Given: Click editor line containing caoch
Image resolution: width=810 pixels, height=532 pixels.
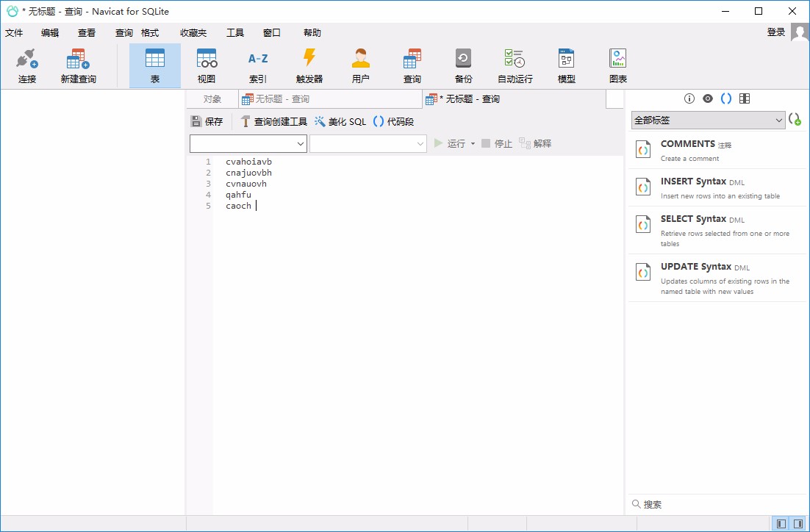Looking at the screenshot, I should [x=238, y=206].
